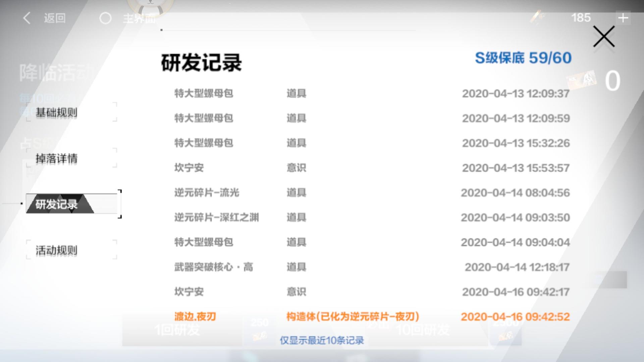Click the 185 currency amount
Screen dimensions: 644x362
581,18
